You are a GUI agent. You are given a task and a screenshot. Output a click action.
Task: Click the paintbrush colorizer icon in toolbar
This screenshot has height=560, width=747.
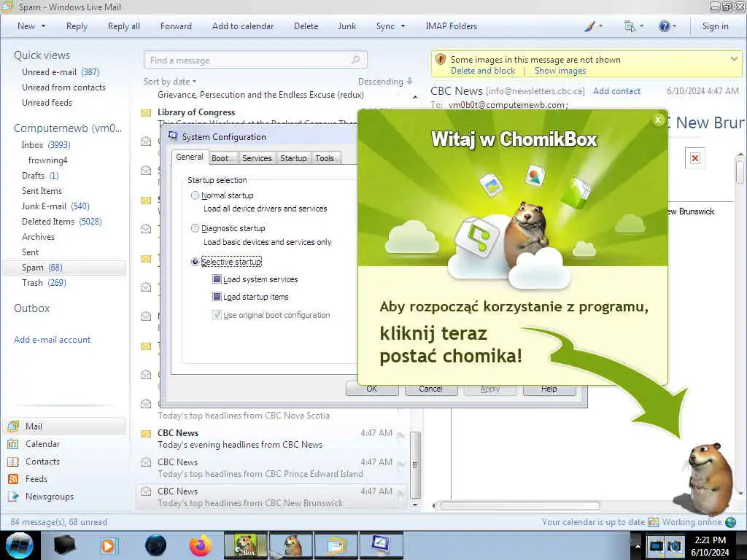click(x=589, y=26)
